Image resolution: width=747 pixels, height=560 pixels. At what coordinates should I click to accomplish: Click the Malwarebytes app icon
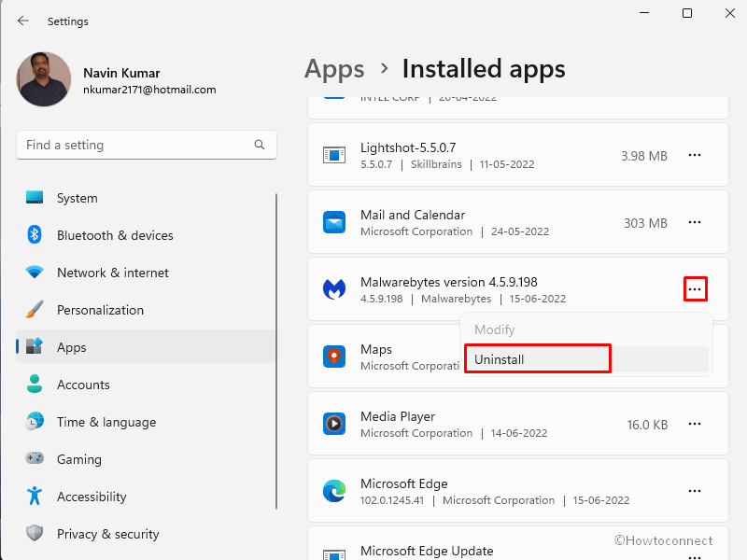(x=334, y=289)
